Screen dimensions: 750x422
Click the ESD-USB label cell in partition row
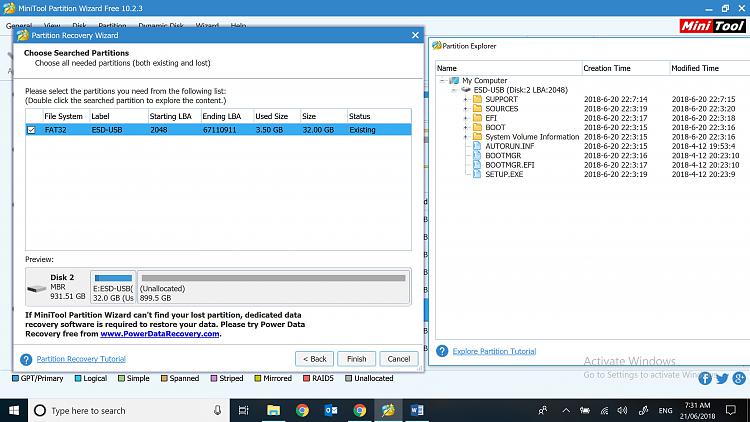tap(107, 130)
